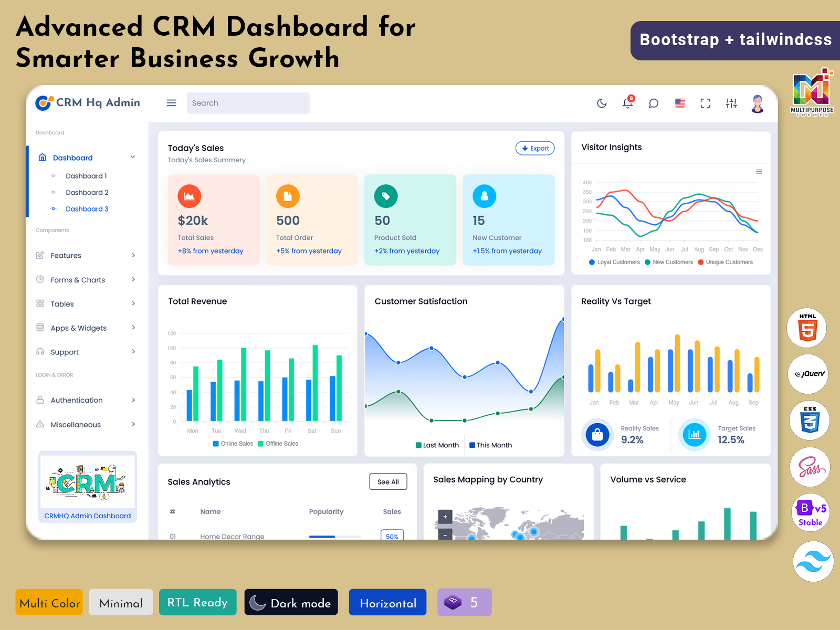Click the New Customer person icon
Screen dimensions: 840x630
pyautogui.click(x=485, y=196)
